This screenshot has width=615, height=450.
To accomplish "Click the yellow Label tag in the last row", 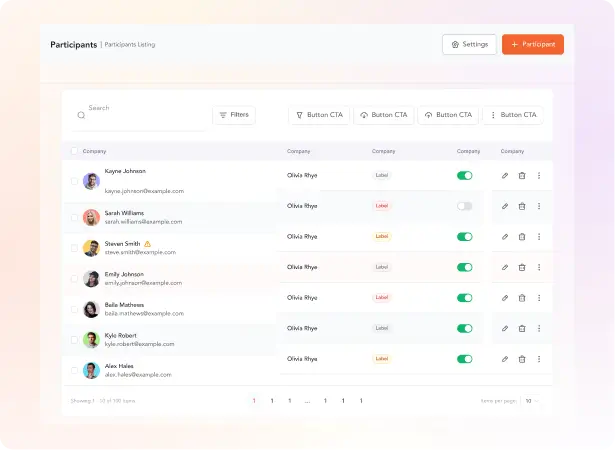I will point(382,359).
